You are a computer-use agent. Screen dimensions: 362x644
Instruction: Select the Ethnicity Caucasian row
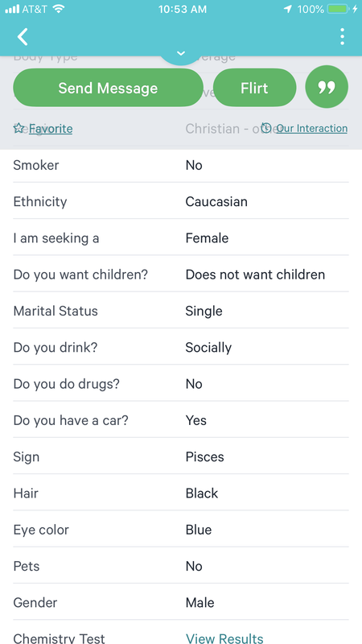click(181, 202)
